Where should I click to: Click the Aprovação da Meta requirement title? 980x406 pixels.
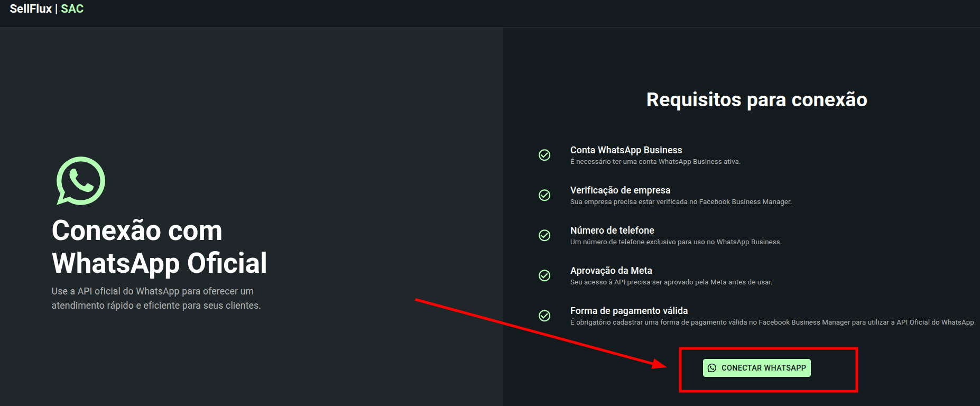tap(611, 271)
